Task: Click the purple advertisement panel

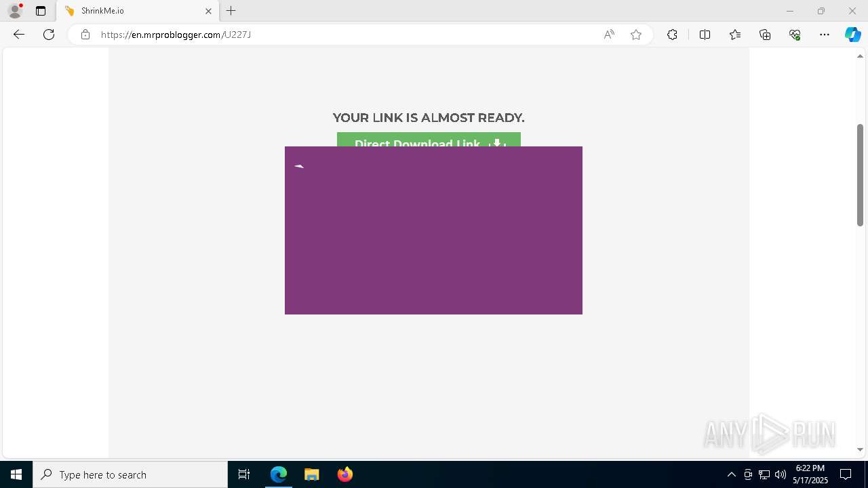Action: 433,230
